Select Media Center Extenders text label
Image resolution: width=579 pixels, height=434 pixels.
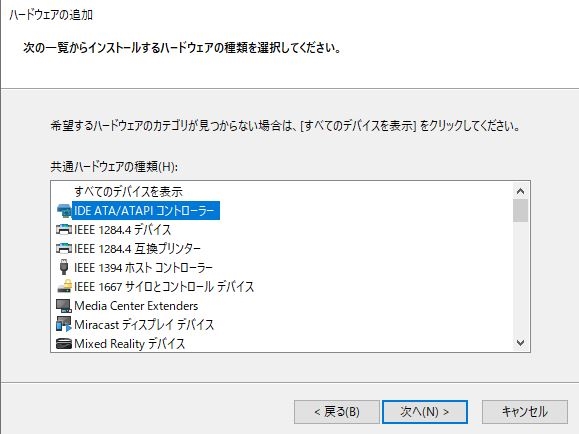(136, 306)
